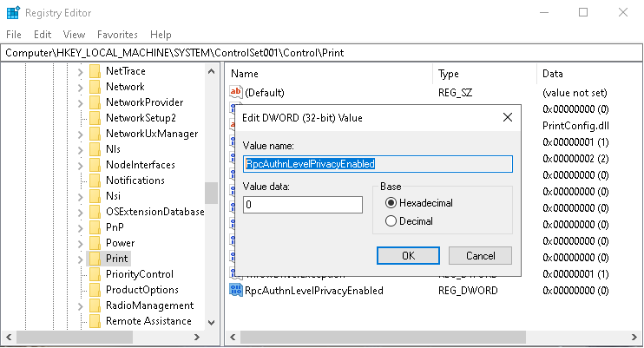Expand the NetworkUxManager key
The width and height of the screenshot is (644, 348).
(80, 135)
